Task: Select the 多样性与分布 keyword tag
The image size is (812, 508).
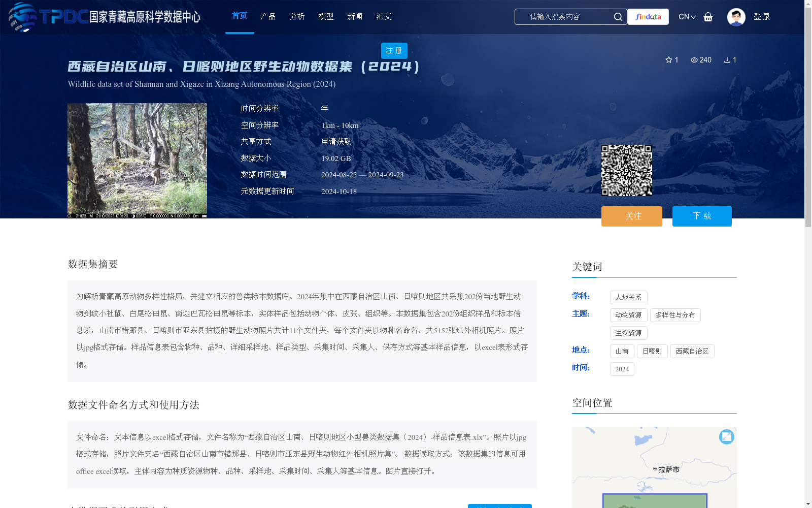Action: coord(675,315)
